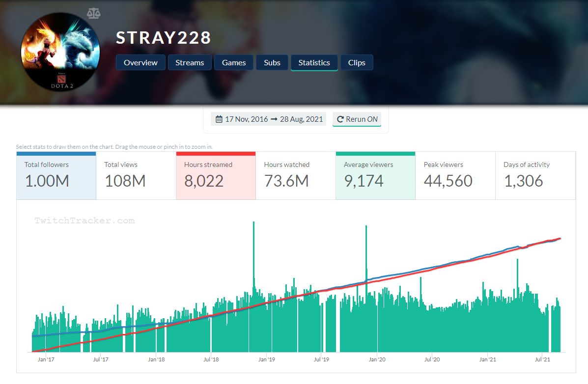Click the compare scales icon above avatar

pos(93,13)
